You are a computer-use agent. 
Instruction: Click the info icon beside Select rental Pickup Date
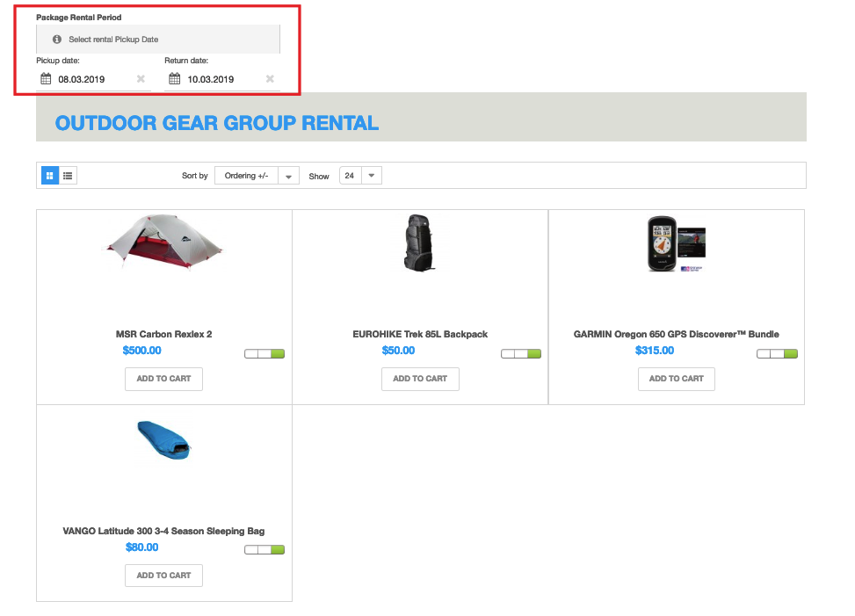57,40
